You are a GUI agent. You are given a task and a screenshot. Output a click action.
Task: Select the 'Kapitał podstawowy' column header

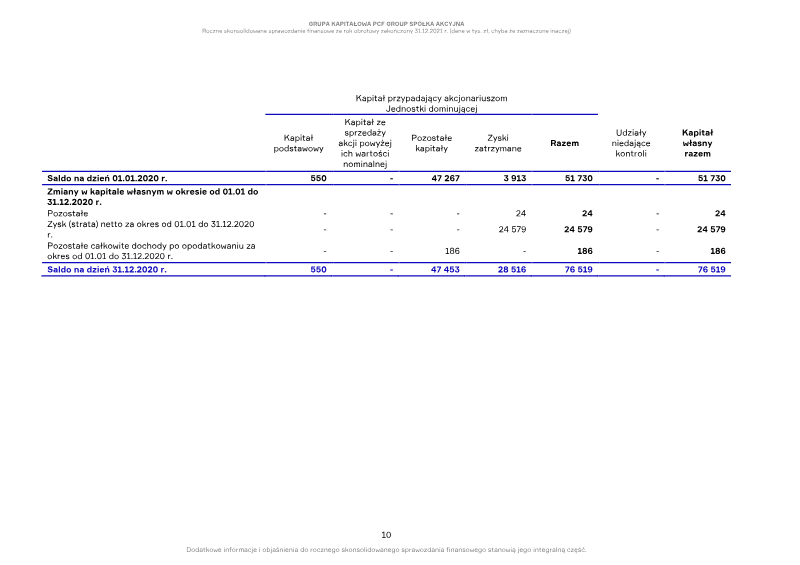click(298, 143)
